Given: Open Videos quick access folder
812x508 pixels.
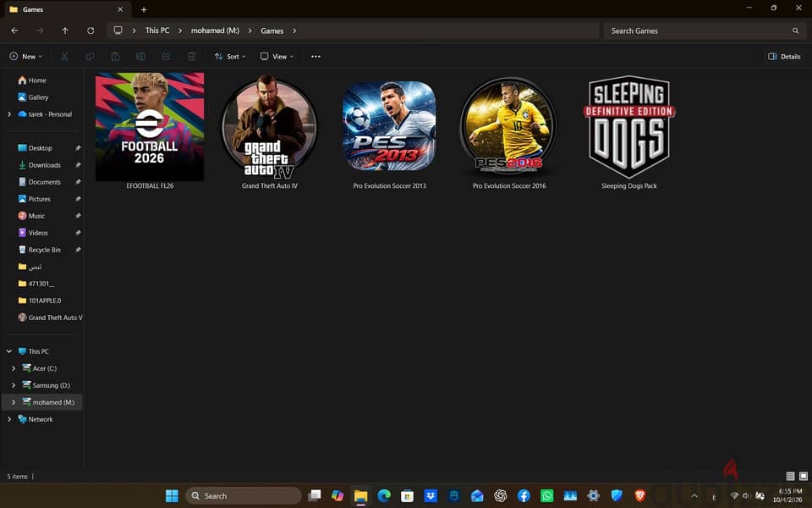Looking at the screenshot, I should 33,233.
